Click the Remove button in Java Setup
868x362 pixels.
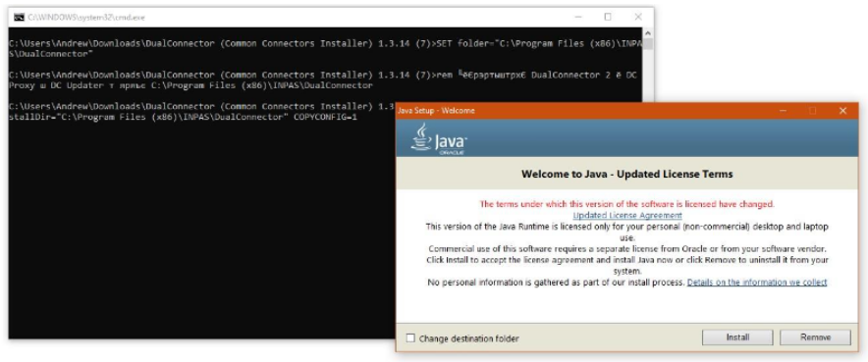[815, 337]
